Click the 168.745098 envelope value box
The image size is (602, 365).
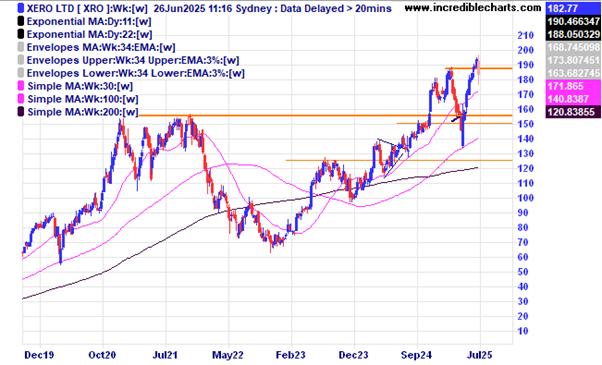[x=574, y=47]
